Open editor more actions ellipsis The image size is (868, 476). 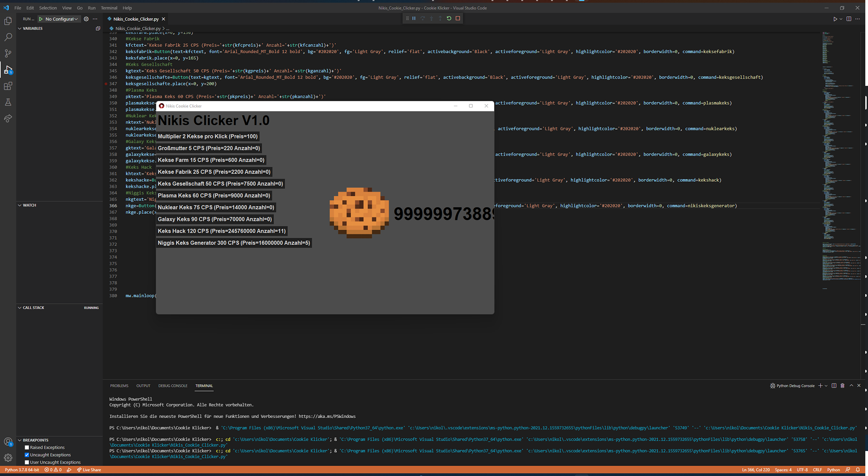point(858,19)
